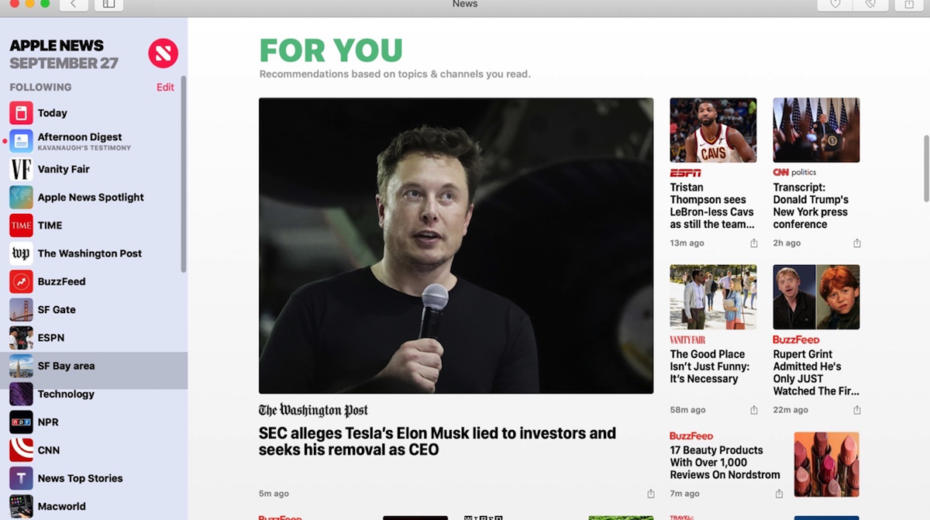This screenshot has width=930, height=520.
Task: Share the Tristan Thompson ESPN article
Action: pos(754,243)
